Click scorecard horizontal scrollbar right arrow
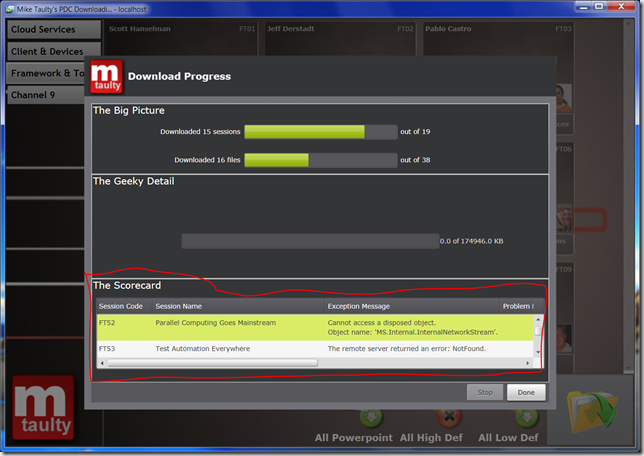The image size is (644, 456). [528, 363]
